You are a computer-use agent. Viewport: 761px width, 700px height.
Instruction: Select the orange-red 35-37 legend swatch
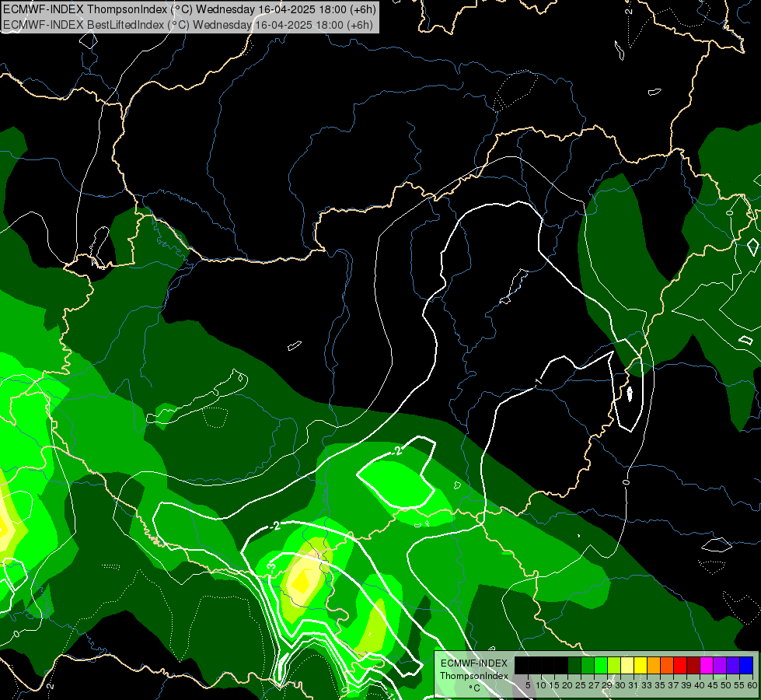click(x=667, y=665)
